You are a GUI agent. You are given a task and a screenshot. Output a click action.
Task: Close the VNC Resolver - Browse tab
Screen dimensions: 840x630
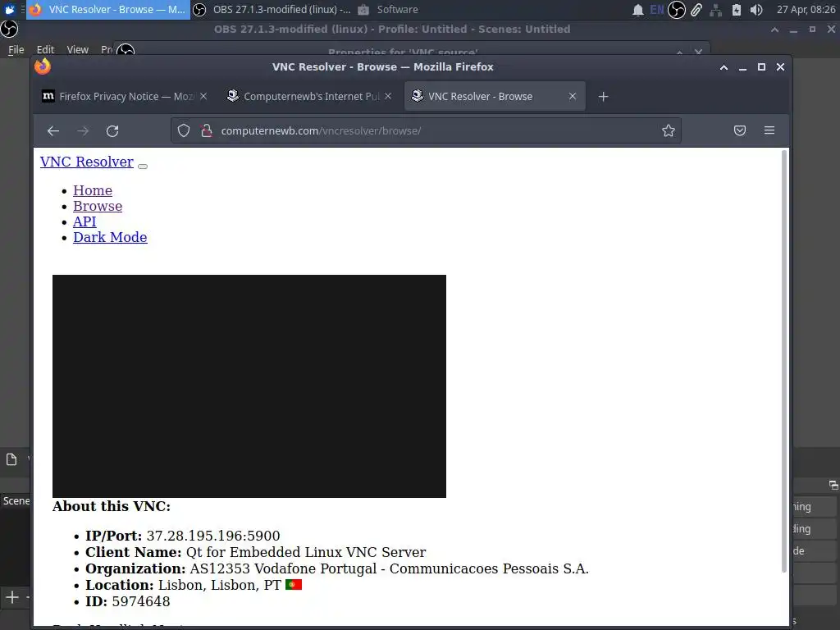573,97
